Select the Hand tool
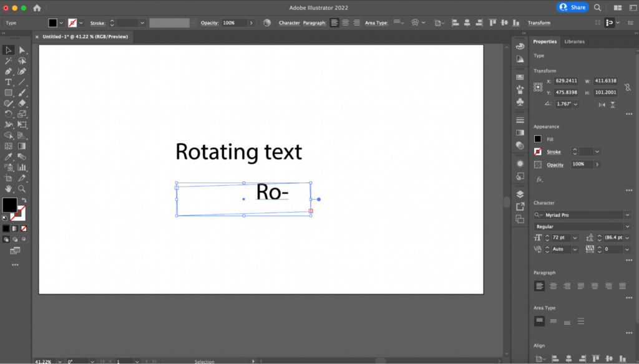 9,188
